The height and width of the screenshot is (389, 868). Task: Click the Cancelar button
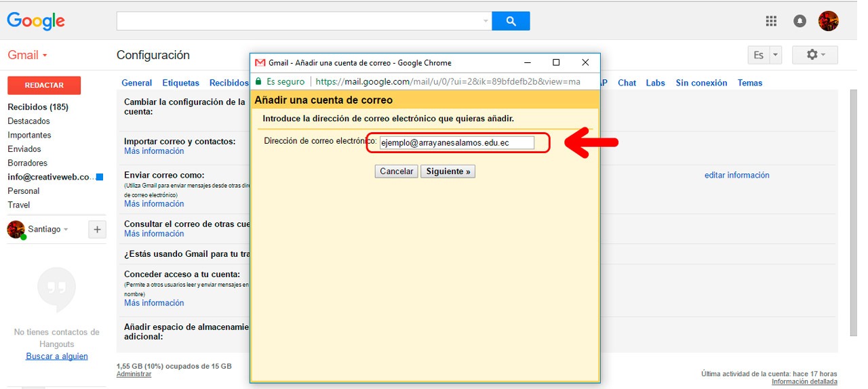(397, 171)
